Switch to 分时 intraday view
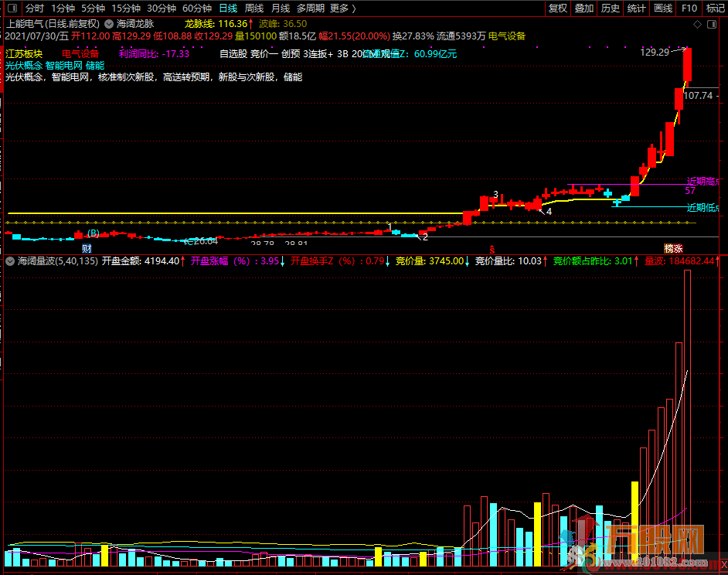The image size is (728, 575). tap(35, 9)
